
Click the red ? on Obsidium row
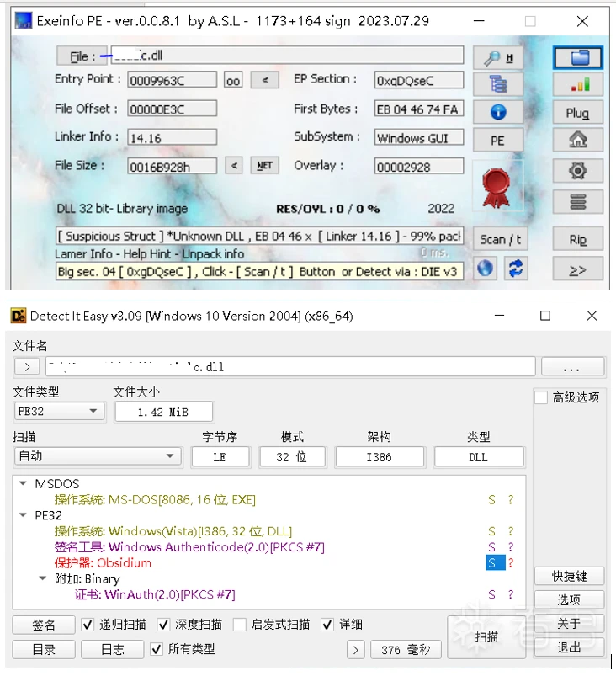(x=511, y=562)
